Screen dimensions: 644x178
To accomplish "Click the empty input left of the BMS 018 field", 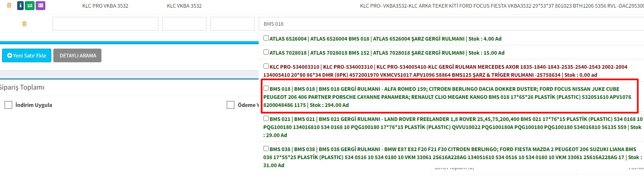I will click(x=232, y=24).
